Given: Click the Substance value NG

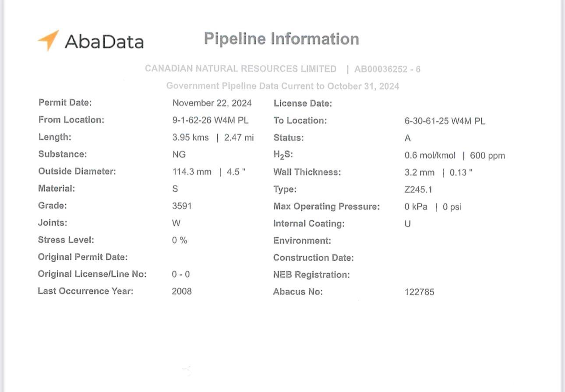Looking at the screenshot, I should click(x=179, y=154).
